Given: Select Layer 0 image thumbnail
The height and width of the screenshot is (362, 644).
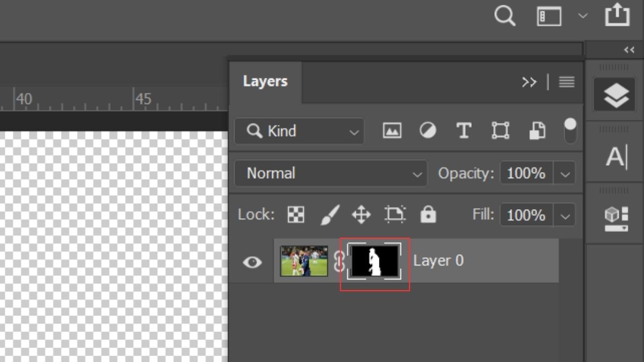Looking at the screenshot, I should (x=304, y=261).
